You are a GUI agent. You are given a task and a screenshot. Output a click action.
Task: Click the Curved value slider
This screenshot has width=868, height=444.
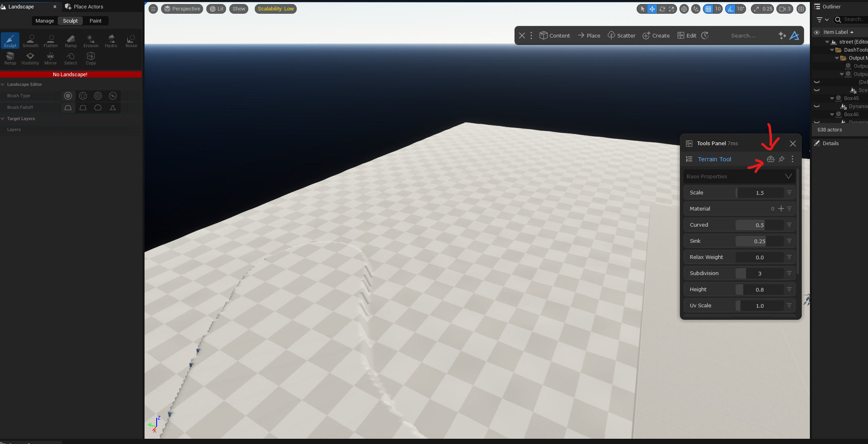(759, 225)
